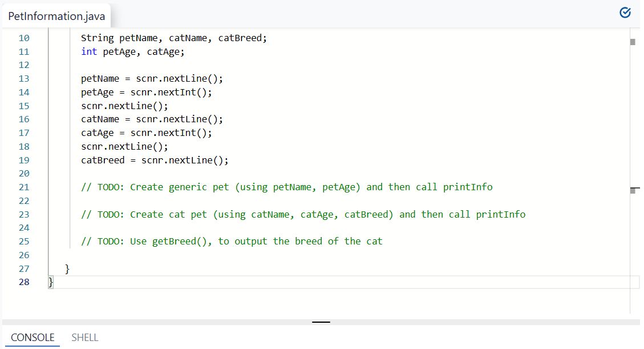Screen dimensions: 644x349
Task: Click line number 28 in the gutter
Action: [x=24, y=282]
